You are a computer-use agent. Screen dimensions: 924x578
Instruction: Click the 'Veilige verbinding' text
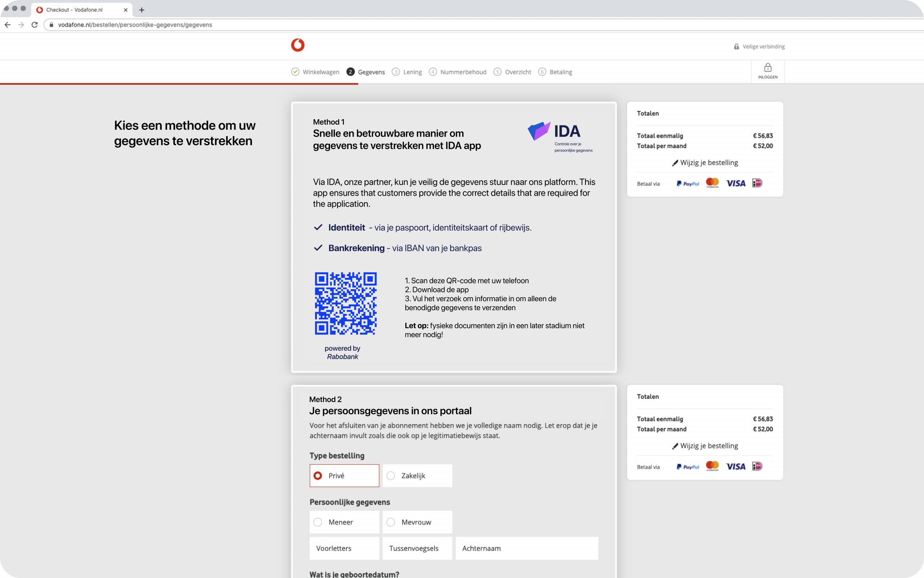click(x=764, y=47)
